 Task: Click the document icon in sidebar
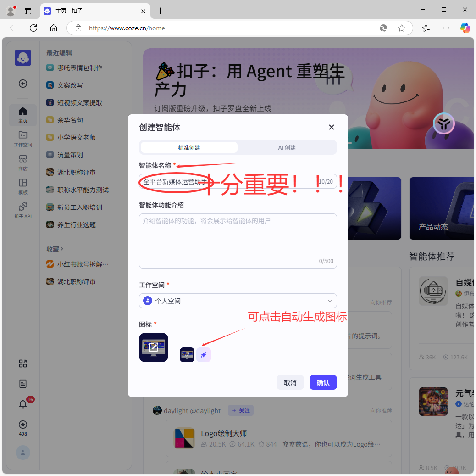tap(23, 384)
